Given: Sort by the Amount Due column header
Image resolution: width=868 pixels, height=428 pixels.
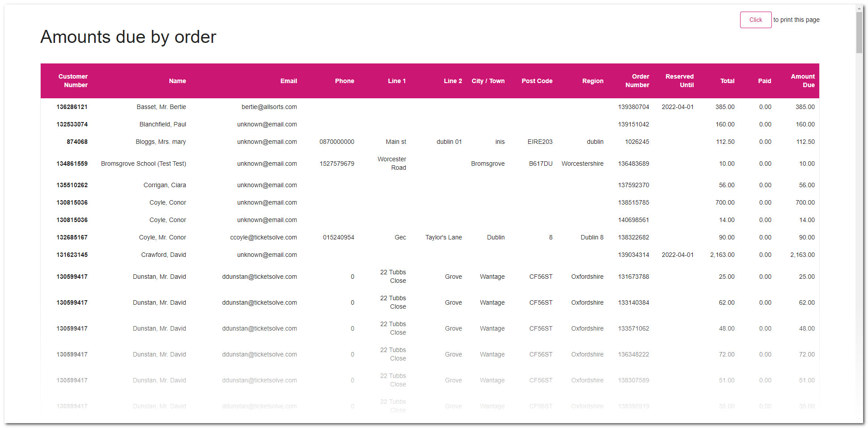Looking at the screenshot, I should coord(803,81).
